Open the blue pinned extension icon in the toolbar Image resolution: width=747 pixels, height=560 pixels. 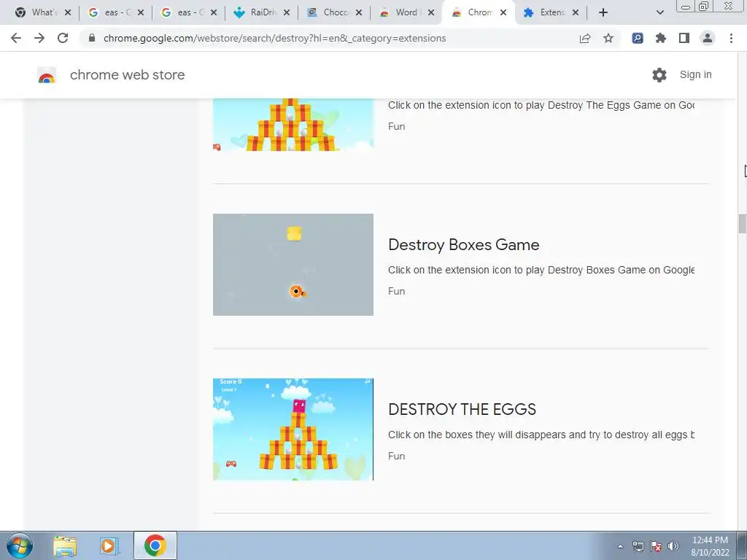tap(638, 38)
